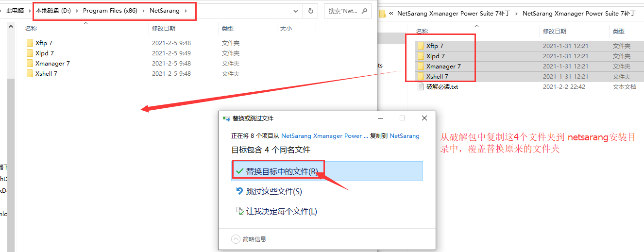Sort by 修改日期 column in left window

164,29
